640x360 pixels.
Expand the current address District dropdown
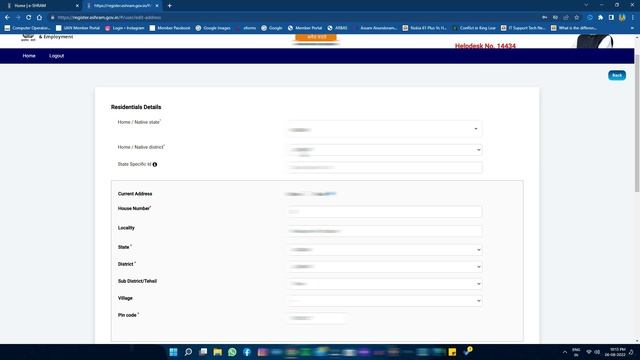[385, 267]
